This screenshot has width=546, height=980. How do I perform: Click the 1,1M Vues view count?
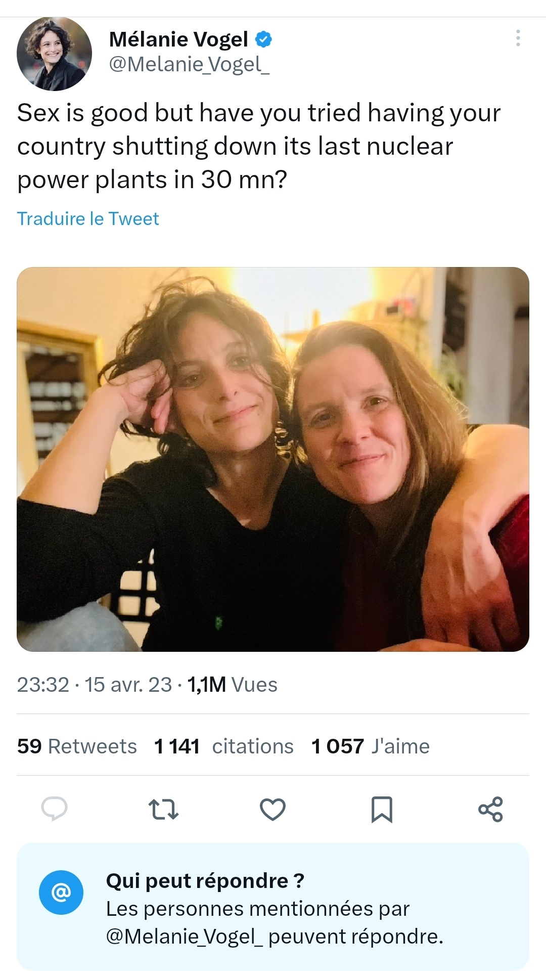[232, 685]
